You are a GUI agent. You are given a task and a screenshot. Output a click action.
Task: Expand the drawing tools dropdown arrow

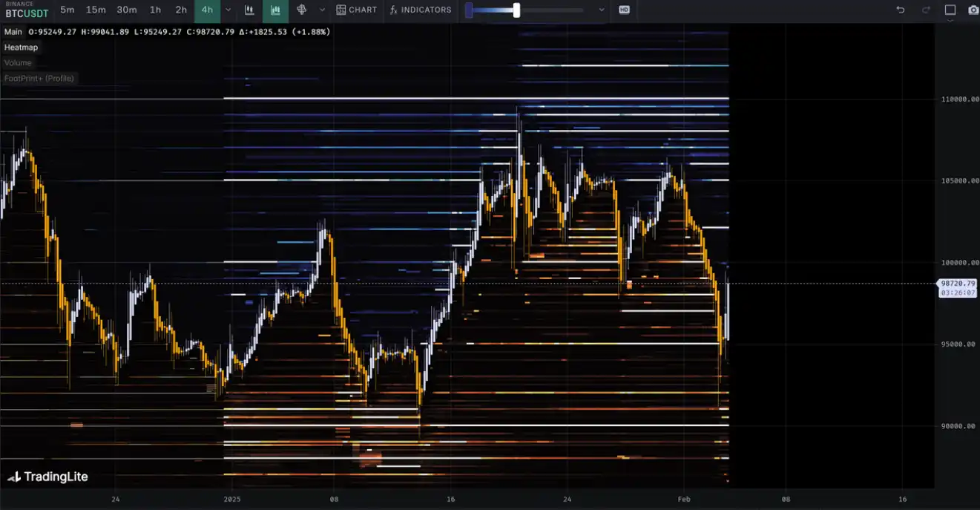click(x=322, y=10)
